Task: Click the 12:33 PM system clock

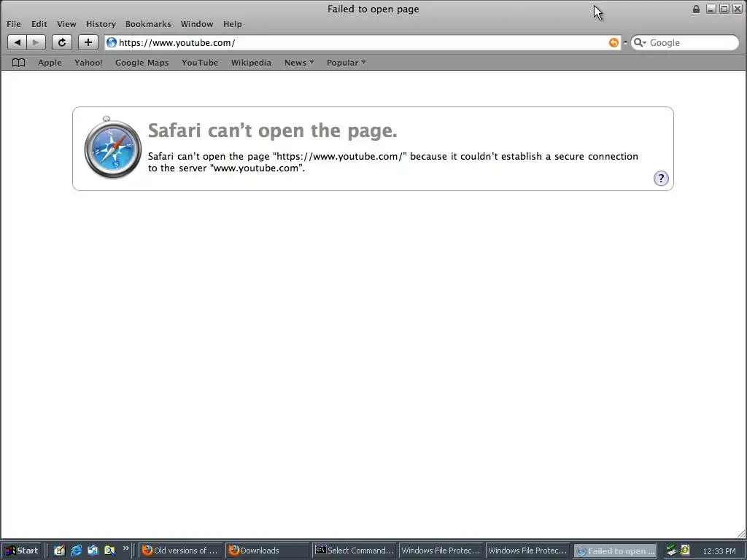Action: (719, 551)
